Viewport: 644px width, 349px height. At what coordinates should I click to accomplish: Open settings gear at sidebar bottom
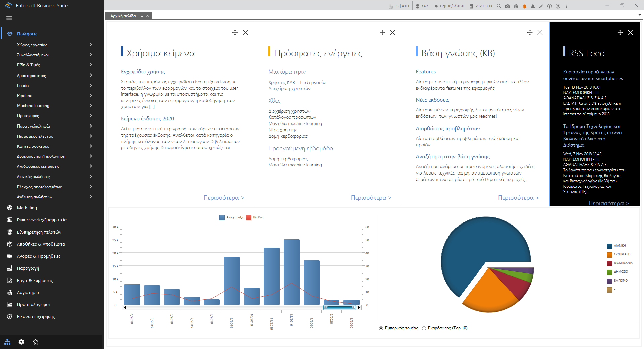(x=21, y=342)
